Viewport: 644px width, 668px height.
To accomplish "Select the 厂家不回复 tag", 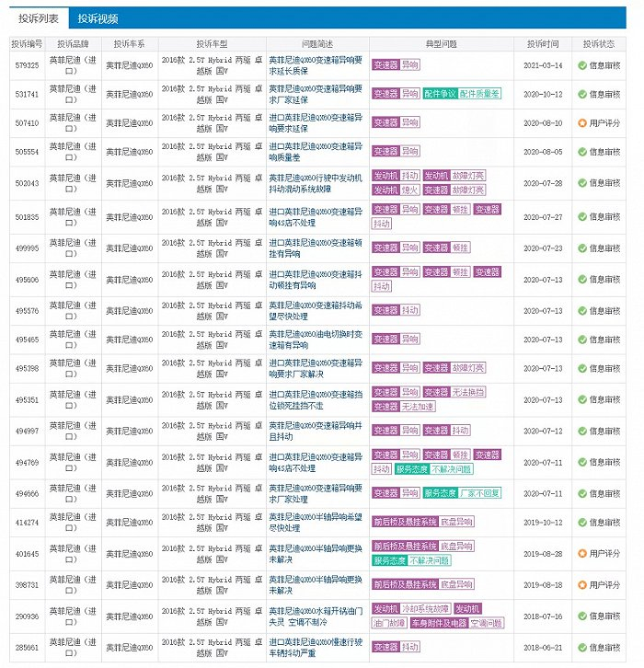I will tap(479, 493).
